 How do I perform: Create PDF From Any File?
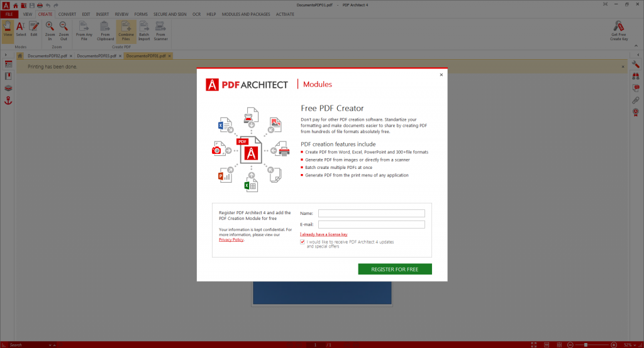(x=84, y=31)
